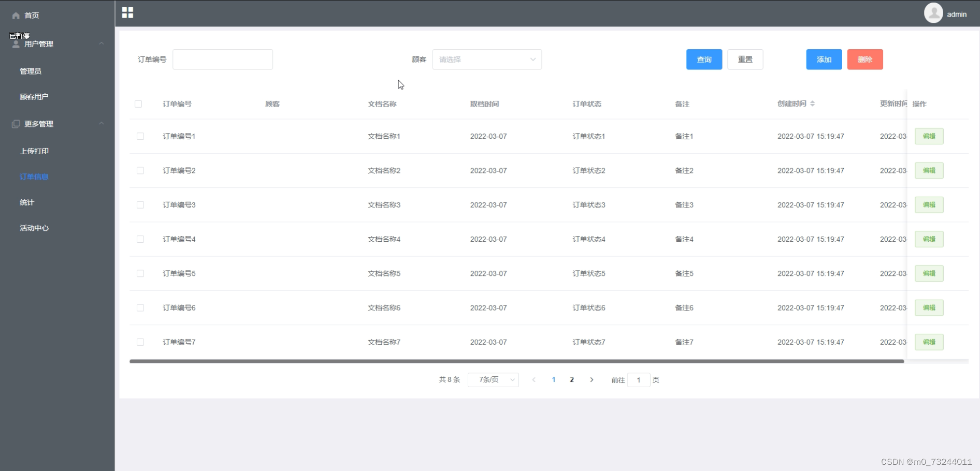Click 编辑 for 订单编号5 row
This screenshot has height=471, width=980.
(x=929, y=273)
